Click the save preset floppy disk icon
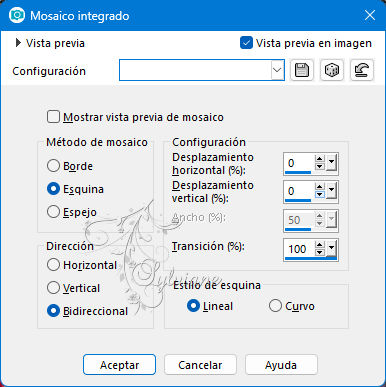 coord(302,70)
